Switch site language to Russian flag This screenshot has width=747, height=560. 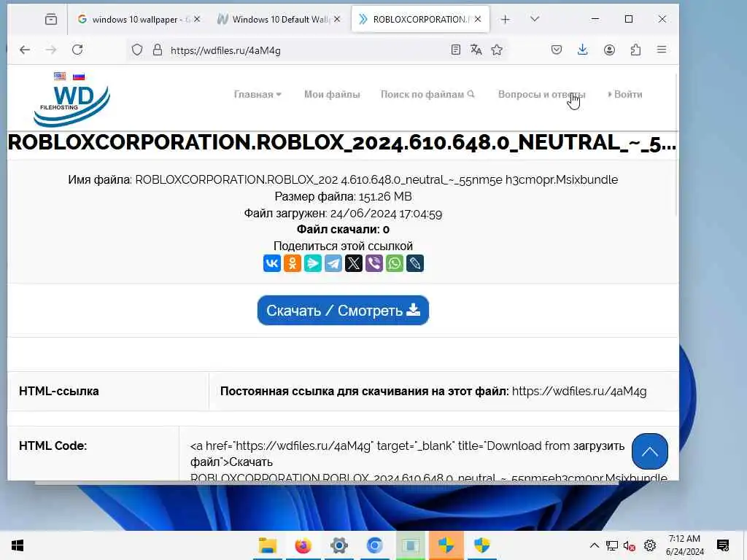pyautogui.click(x=79, y=76)
